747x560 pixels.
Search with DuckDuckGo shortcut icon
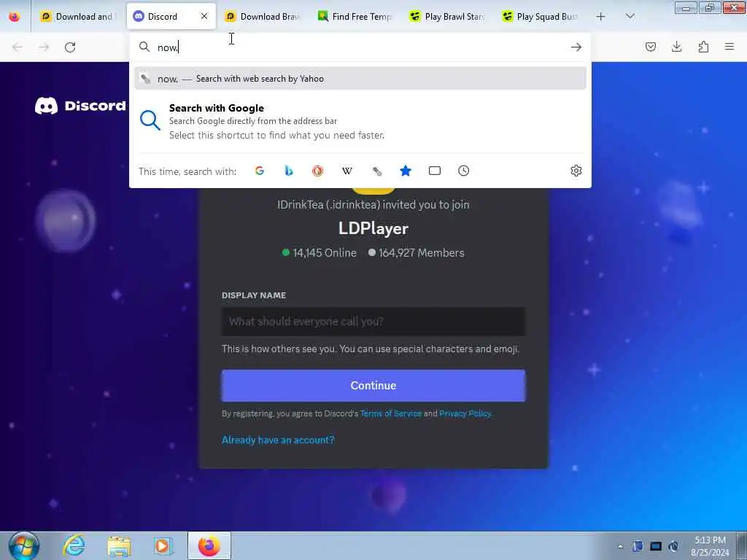(318, 171)
